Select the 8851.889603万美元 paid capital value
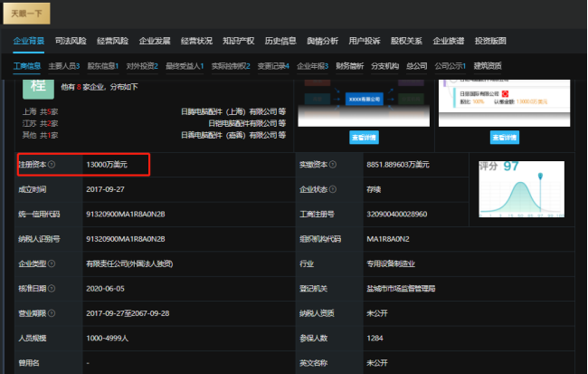Screen dimensions: 588x374 [x=398, y=165]
